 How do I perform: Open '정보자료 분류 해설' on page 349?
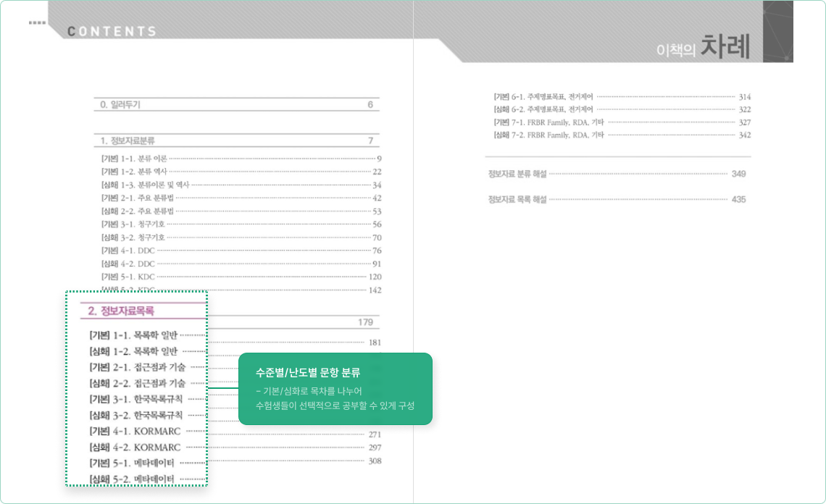[517, 174]
